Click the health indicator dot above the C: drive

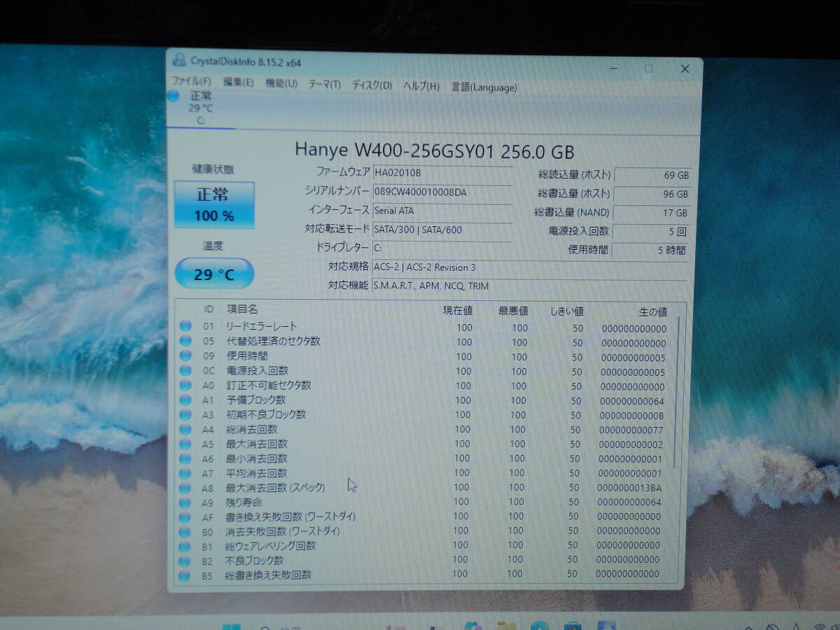click(173, 96)
